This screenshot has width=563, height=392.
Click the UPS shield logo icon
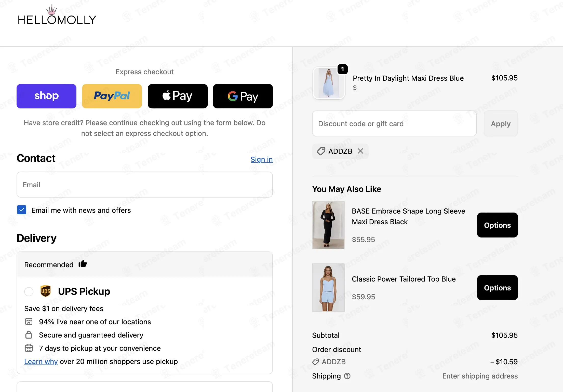tap(46, 291)
